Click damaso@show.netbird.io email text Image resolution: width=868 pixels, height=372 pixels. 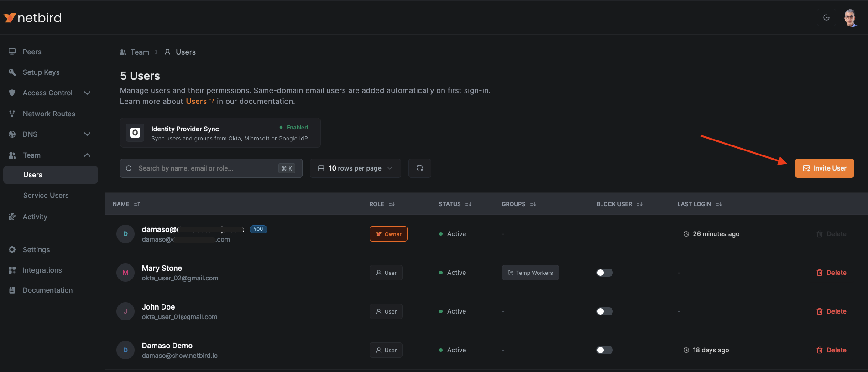180,356
